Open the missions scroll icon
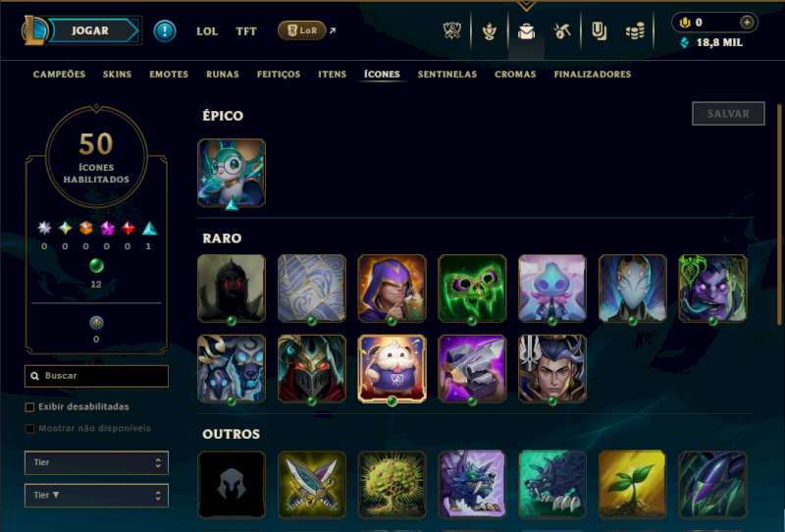 coord(599,31)
